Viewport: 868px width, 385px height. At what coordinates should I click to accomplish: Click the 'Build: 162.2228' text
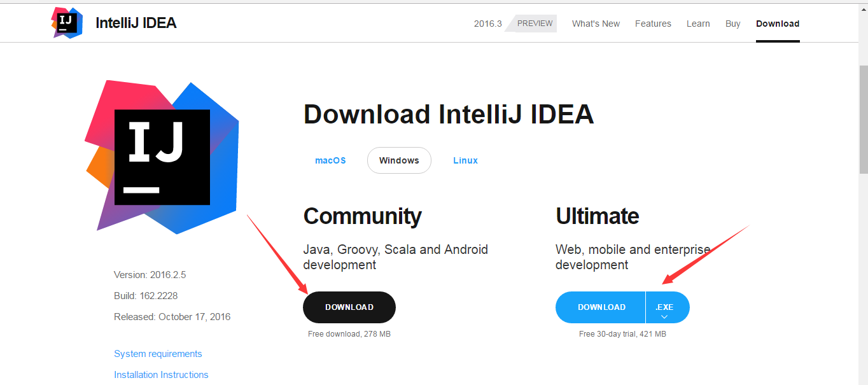(146, 296)
